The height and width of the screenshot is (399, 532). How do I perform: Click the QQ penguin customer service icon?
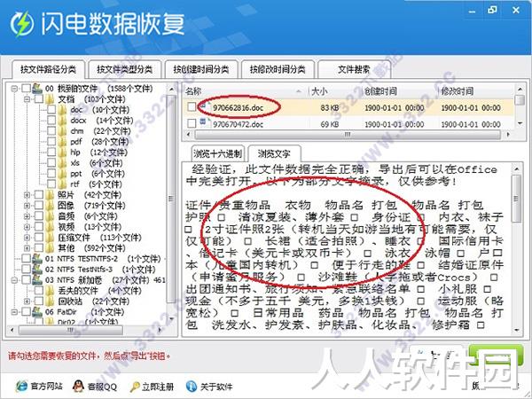[x=78, y=386]
